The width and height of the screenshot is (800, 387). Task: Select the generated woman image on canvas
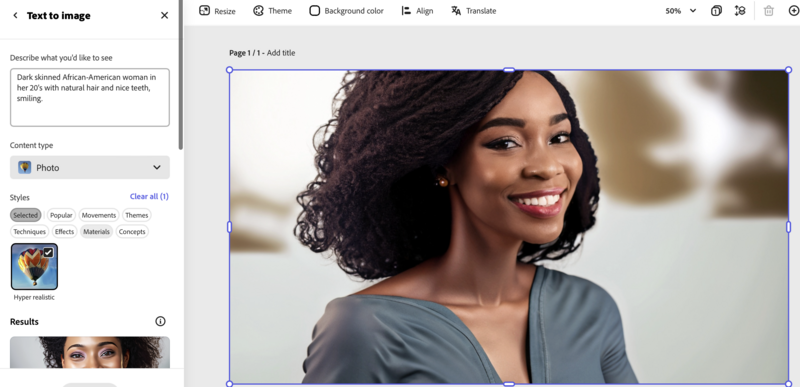tap(509, 227)
